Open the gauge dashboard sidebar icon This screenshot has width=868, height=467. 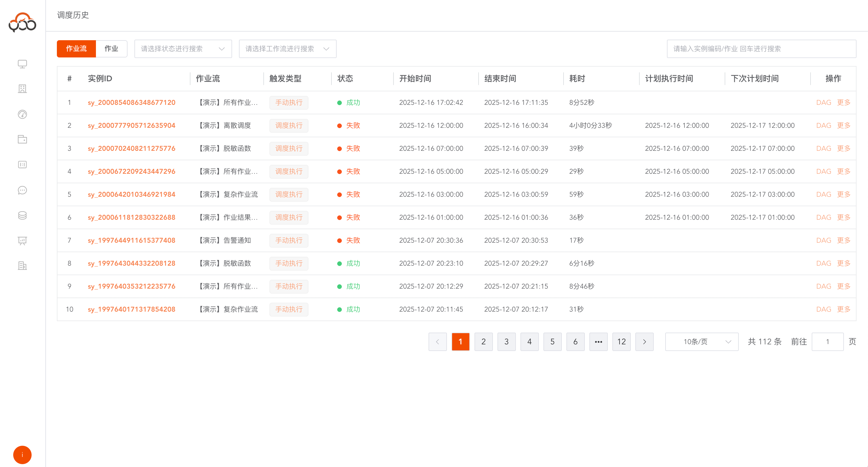pos(22,114)
